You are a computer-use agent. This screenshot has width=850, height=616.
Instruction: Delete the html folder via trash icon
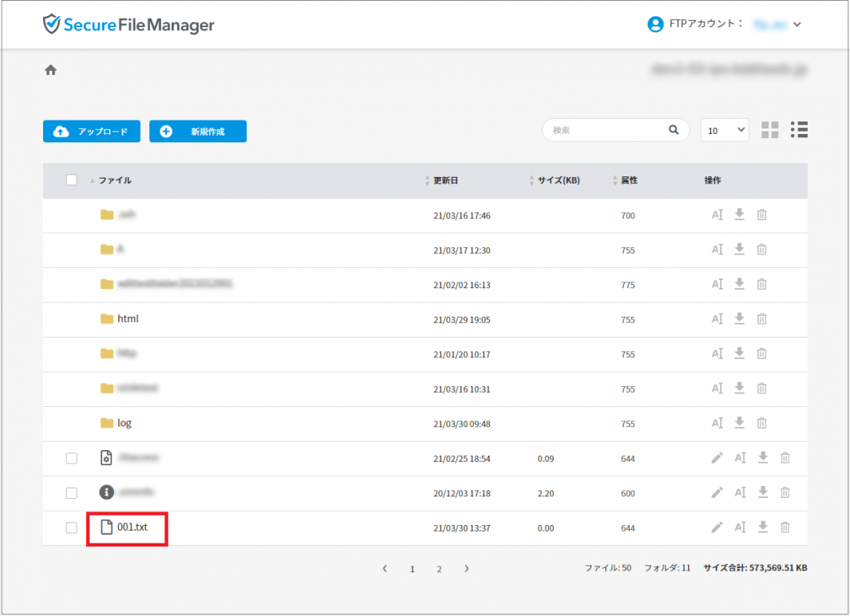(x=761, y=319)
